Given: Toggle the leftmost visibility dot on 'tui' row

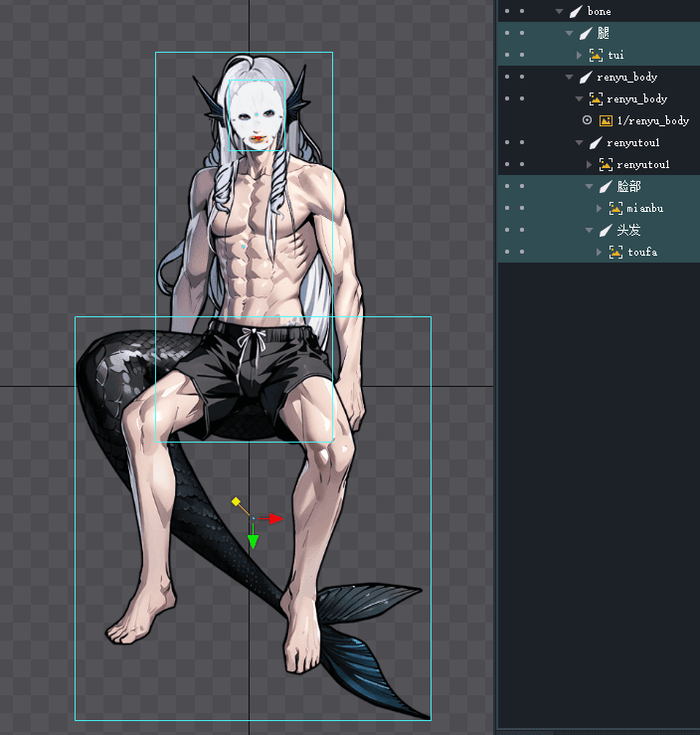Looking at the screenshot, I should [x=506, y=55].
